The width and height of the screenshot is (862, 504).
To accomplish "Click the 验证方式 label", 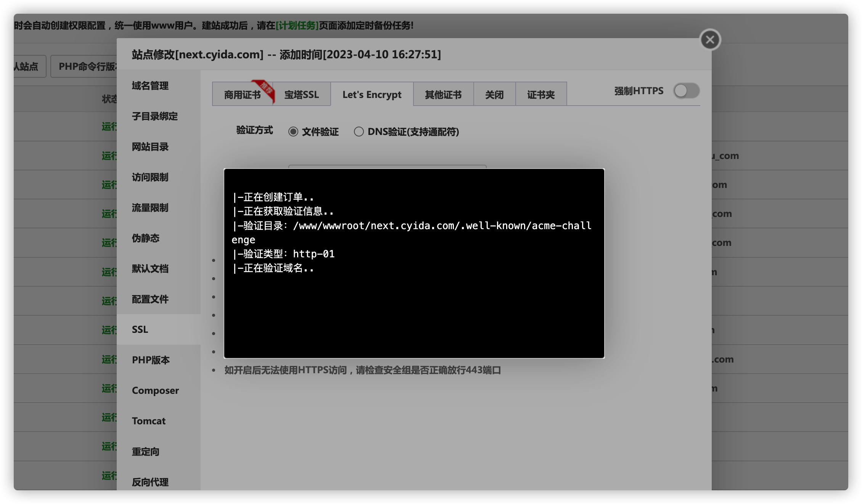I will click(254, 130).
